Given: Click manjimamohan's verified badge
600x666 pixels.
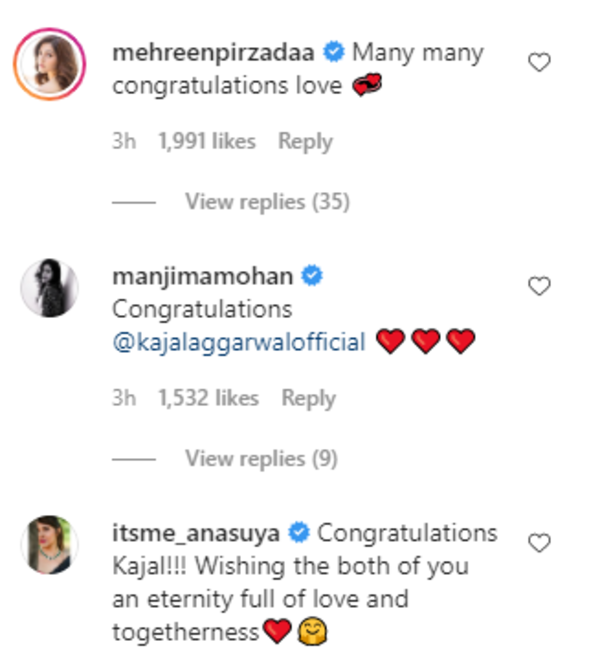Looking at the screenshot, I should [x=312, y=276].
